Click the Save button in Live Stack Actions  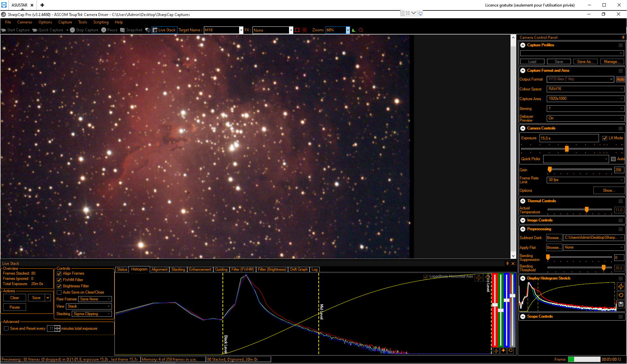(37, 298)
